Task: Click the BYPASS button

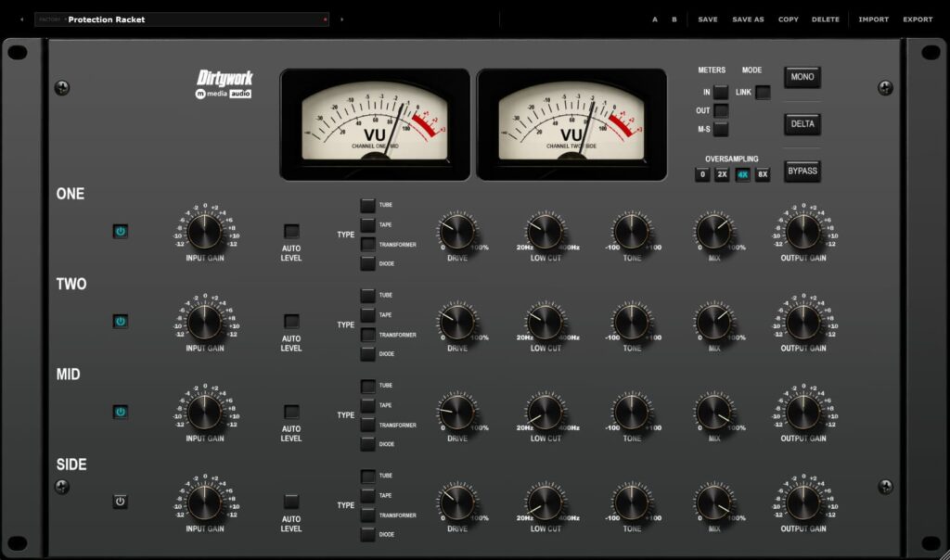Action: coord(802,172)
